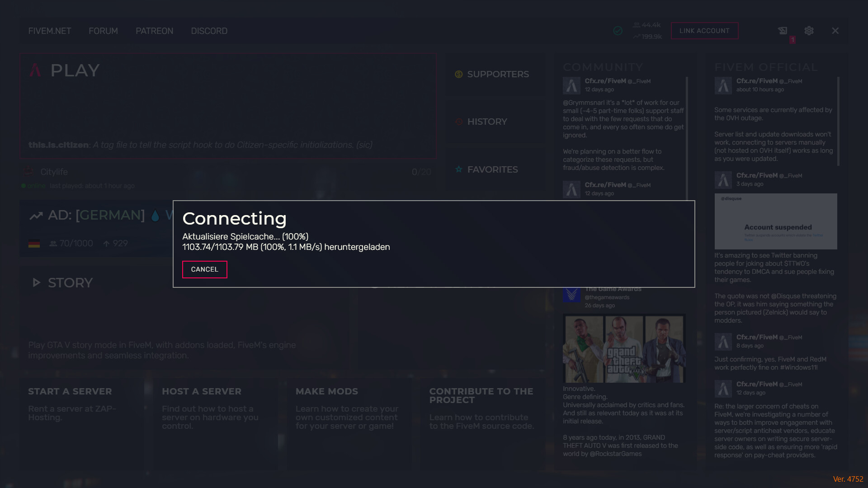Select the Citylife server entry
Screen dimensions: 868x488
(x=54, y=172)
